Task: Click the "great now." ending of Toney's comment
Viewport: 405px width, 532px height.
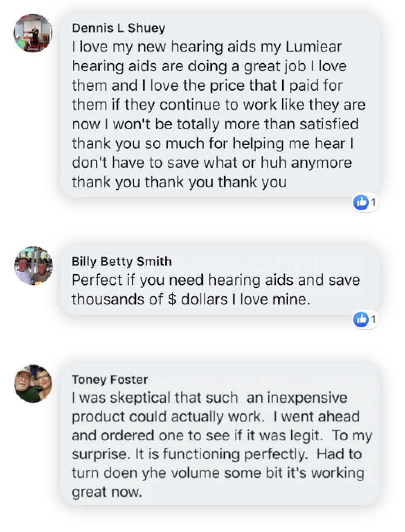Action: (x=106, y=491)
